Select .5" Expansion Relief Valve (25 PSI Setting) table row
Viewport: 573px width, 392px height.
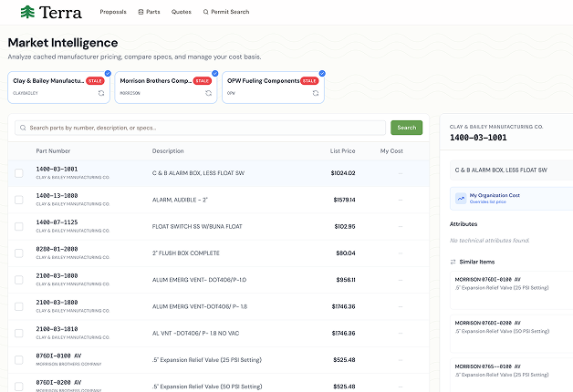point(219,360)
